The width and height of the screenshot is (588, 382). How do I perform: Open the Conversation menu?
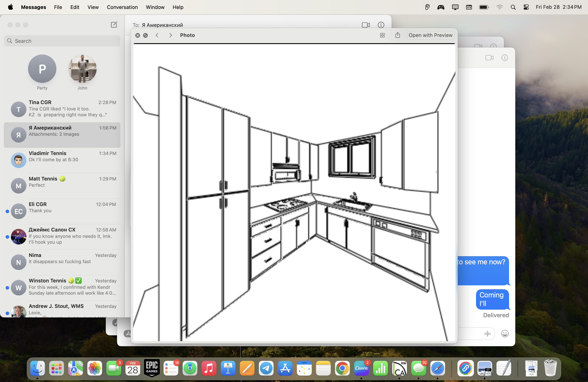(x=122, y=7)
